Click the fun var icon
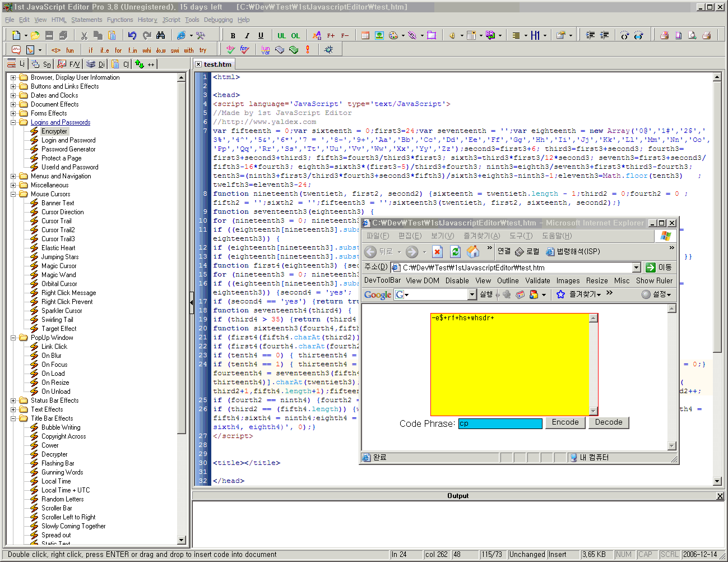Screen dimensions: 728x562 coord(266,49)
